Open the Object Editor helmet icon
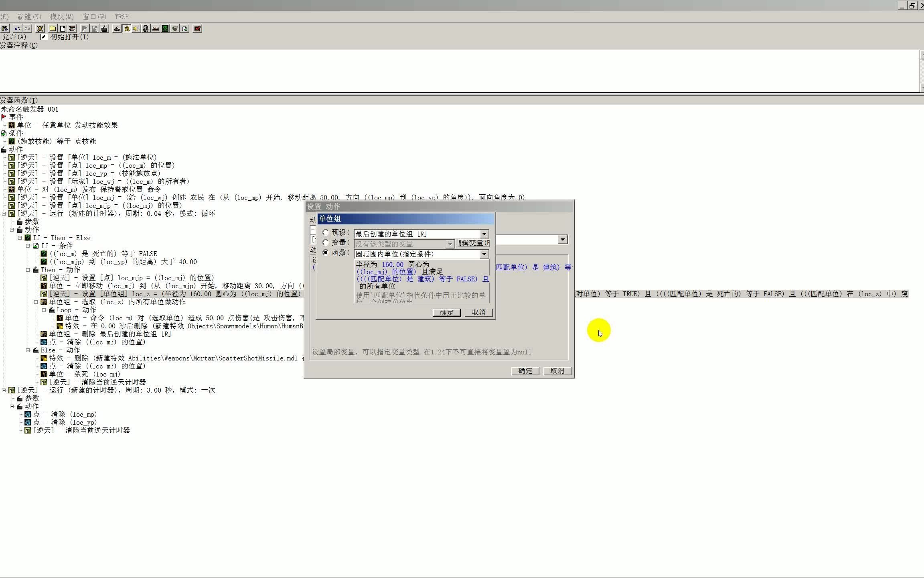924x578 pixels. 146,28
